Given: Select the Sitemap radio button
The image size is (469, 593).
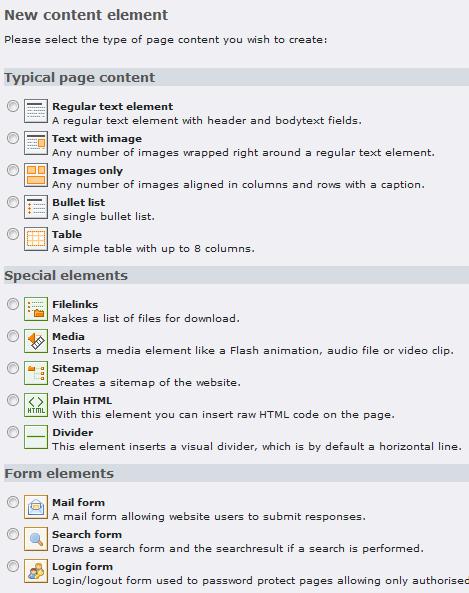Looking at the screenshot, I should point(13,368).
